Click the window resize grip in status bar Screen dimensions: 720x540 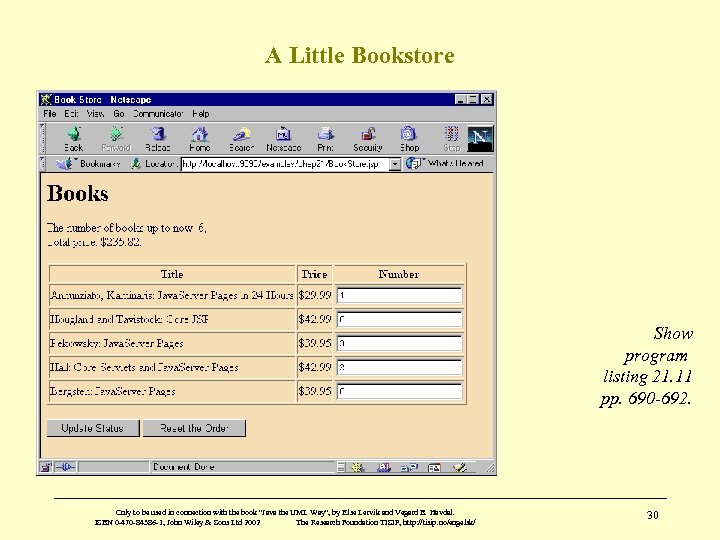(x=489, y=468)
